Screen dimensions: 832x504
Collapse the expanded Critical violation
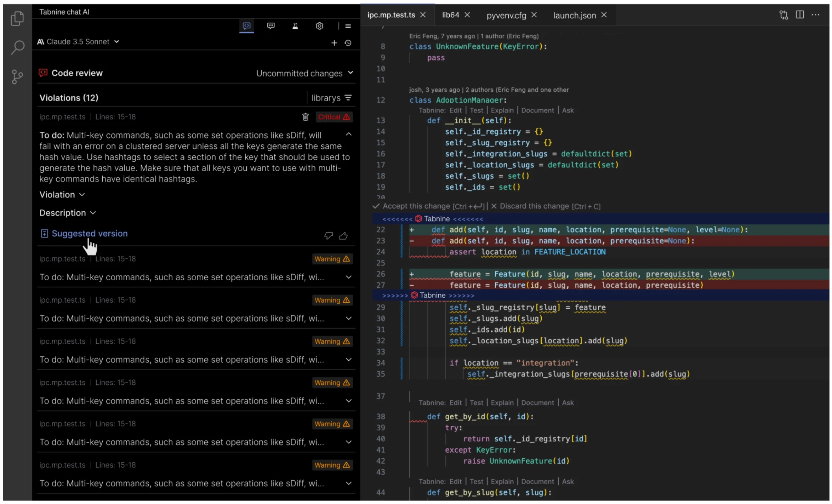(x=349, y=134)
